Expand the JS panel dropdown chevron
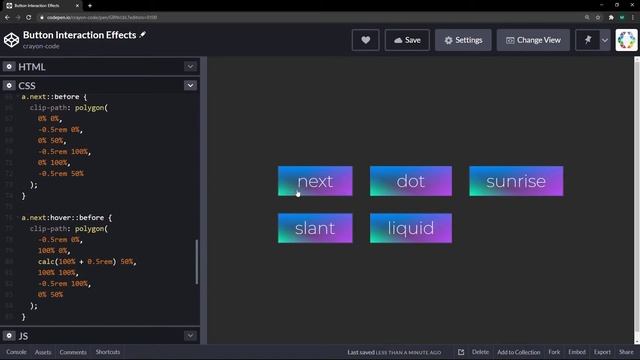Screen dimensions: 640x360 190,336
